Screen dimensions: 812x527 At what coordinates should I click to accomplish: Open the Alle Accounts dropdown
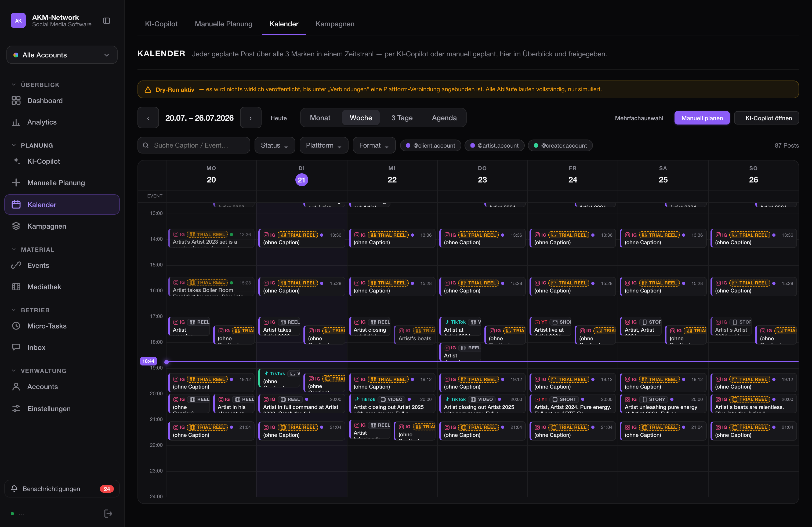coord(62,55)
